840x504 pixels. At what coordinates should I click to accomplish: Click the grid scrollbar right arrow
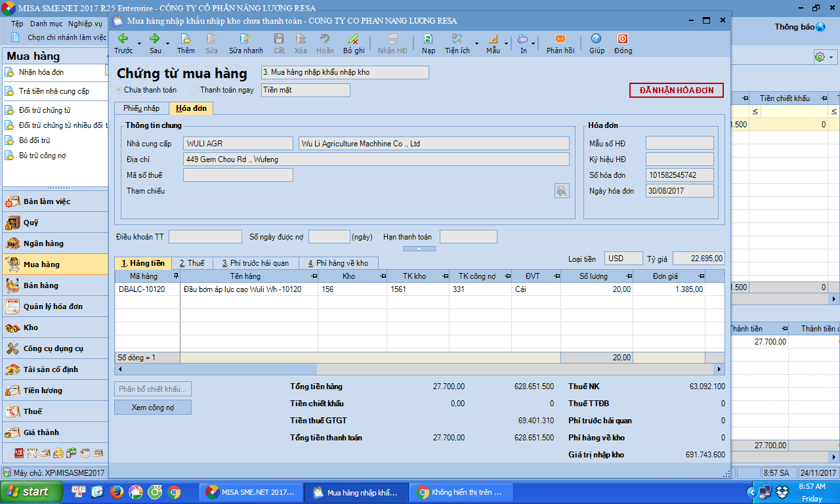(720, 369)
